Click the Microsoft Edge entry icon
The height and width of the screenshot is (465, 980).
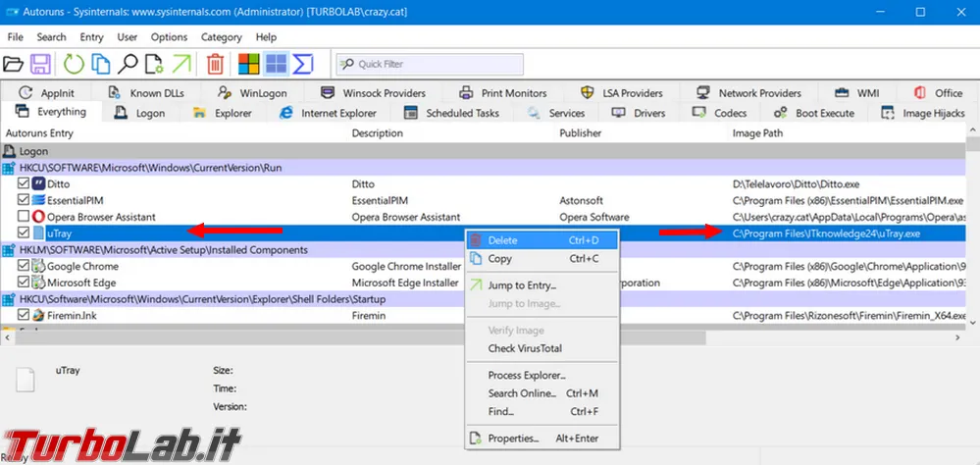(39, 283)
